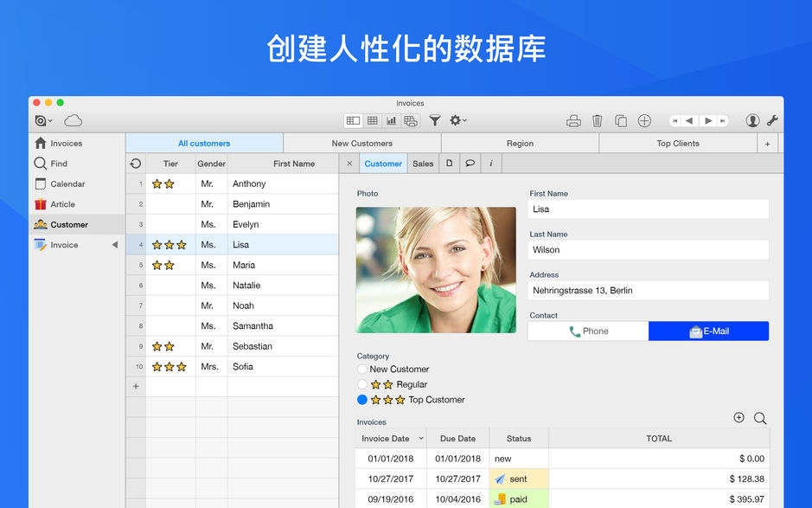Click the print icon in the toolbar
This screenshot has height=508, width=812.
(x=574, y=120)
